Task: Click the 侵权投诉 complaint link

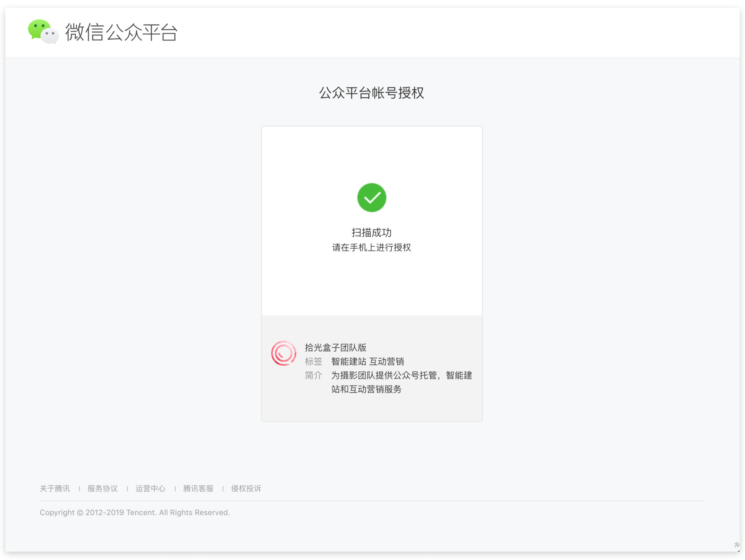Action: point(246,488)
